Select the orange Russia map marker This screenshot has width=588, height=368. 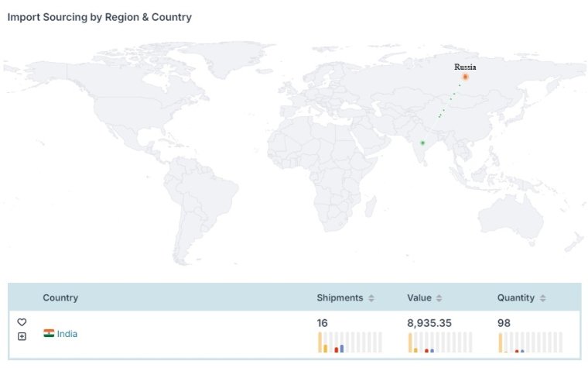pyautogui.click(x=466, y=77)
